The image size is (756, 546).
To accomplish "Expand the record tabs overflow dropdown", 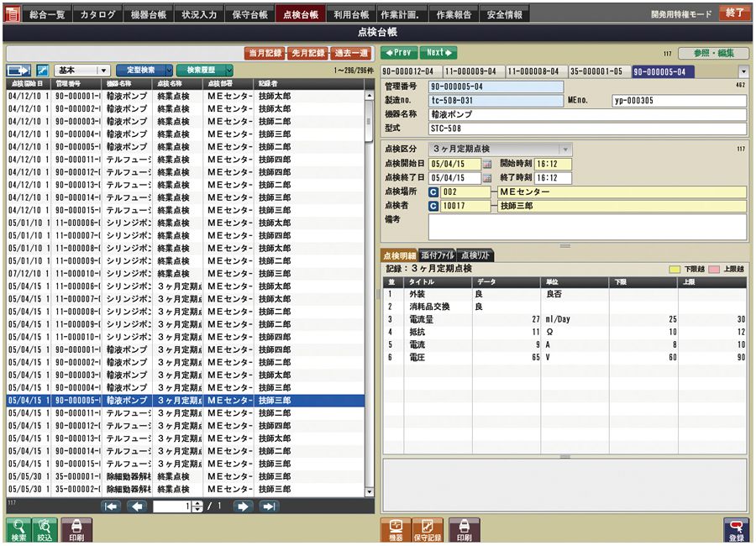I will point(743,72).
